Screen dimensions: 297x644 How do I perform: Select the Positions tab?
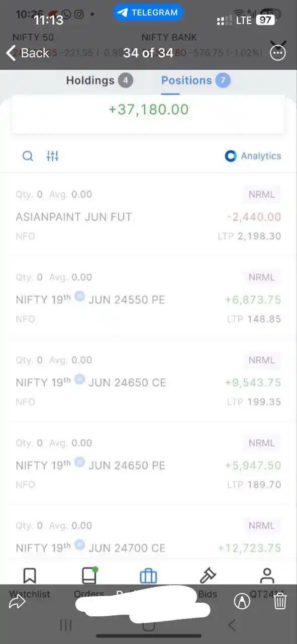coord(195,80)
